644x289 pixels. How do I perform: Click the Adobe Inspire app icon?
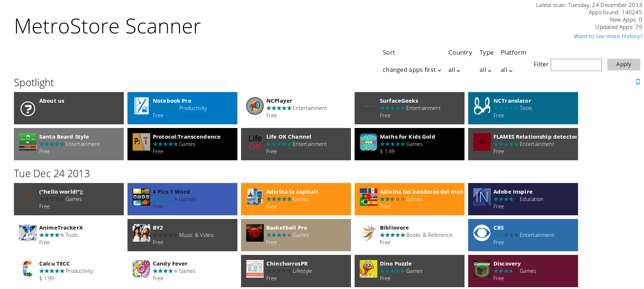click(482, 197)
